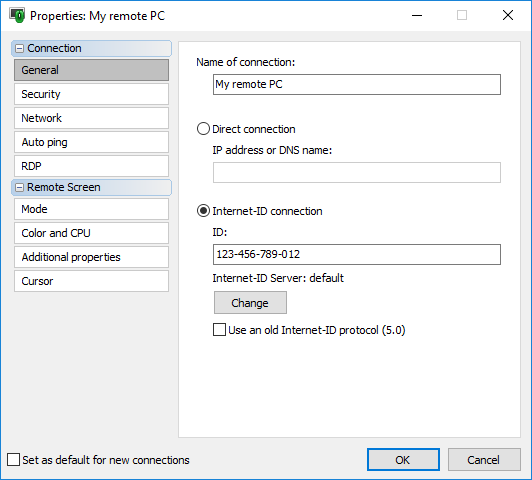Image resolution: width=532 pixels, height=480 pixels.
Task: Open the Mode settings page
Action: [91, 209]
